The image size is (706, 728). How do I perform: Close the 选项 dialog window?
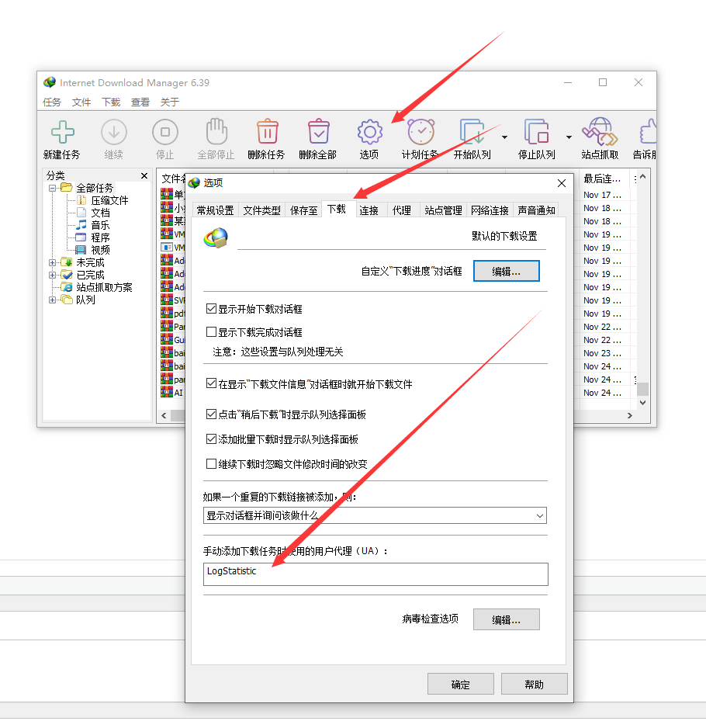(562, 183)
